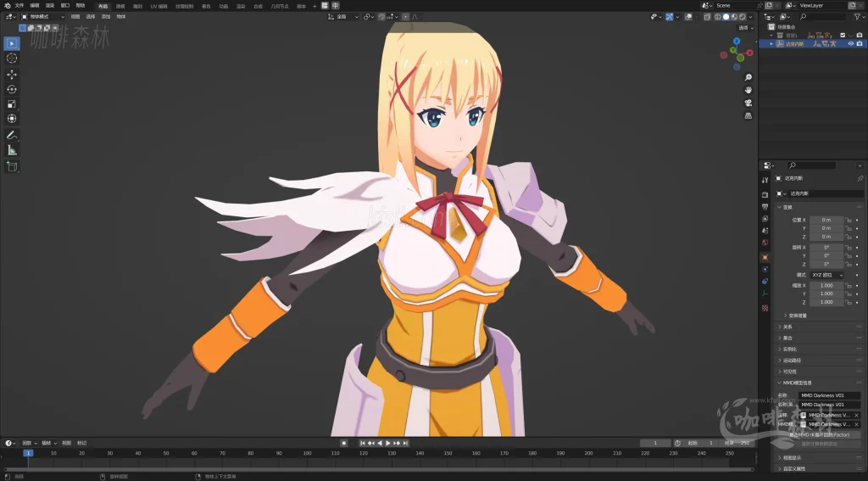Switch to Shading workspace tab
The width and height of the screenshot is (868, 481).
pos(206,6)
